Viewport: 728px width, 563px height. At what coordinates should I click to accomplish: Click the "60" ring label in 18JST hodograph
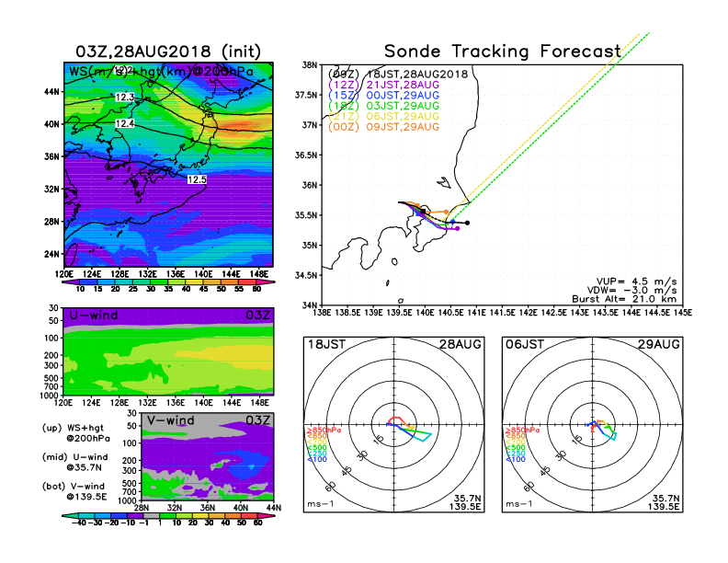[x=331, y=487]
